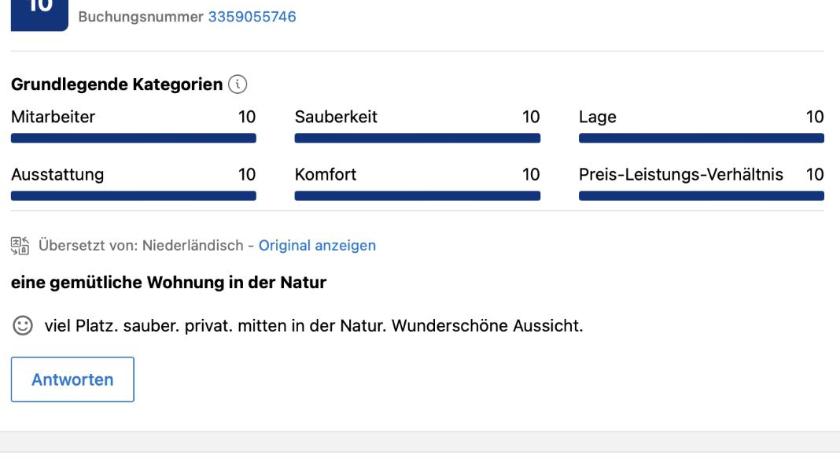This screenshot has width=840, height=460.
Task: Click the review title about gemütliche Wohnung
Action: coord(168,283)
